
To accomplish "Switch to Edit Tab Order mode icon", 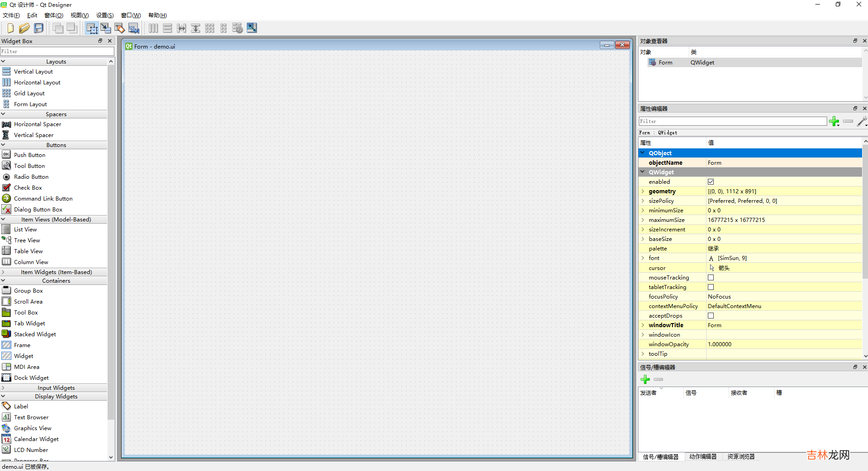I will pyautogui.click(x=134, y=28).
